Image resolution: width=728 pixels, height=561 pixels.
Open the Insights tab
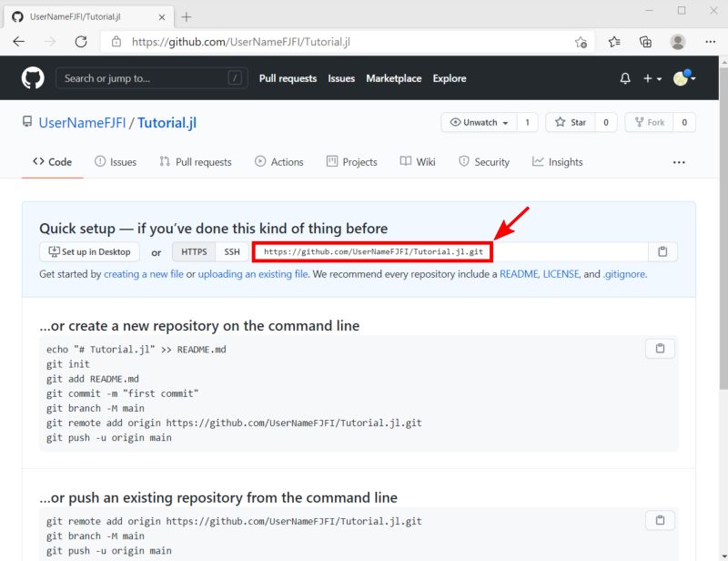point(557,162)
